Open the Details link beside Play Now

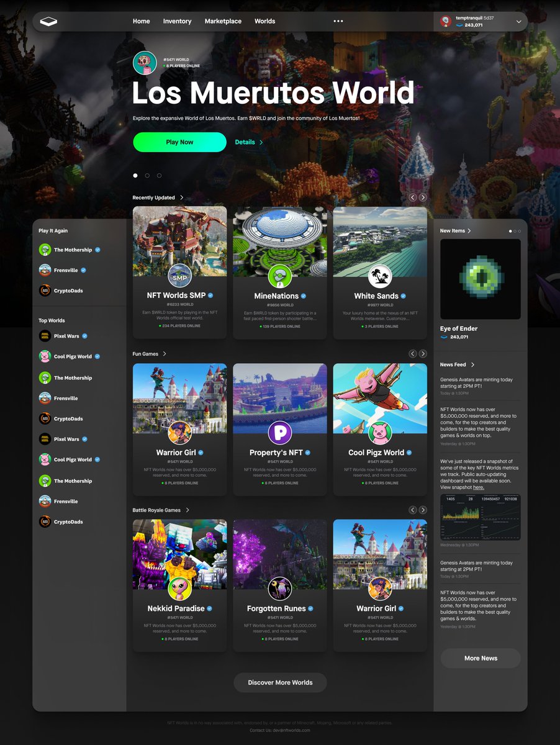(x=248, y=142)
